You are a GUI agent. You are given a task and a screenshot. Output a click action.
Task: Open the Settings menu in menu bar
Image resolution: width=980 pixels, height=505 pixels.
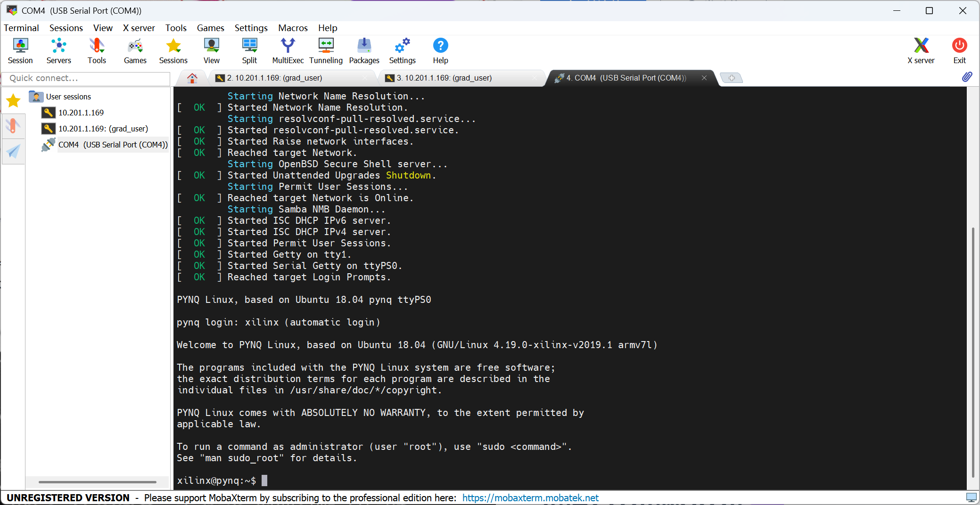pos(251,28)
